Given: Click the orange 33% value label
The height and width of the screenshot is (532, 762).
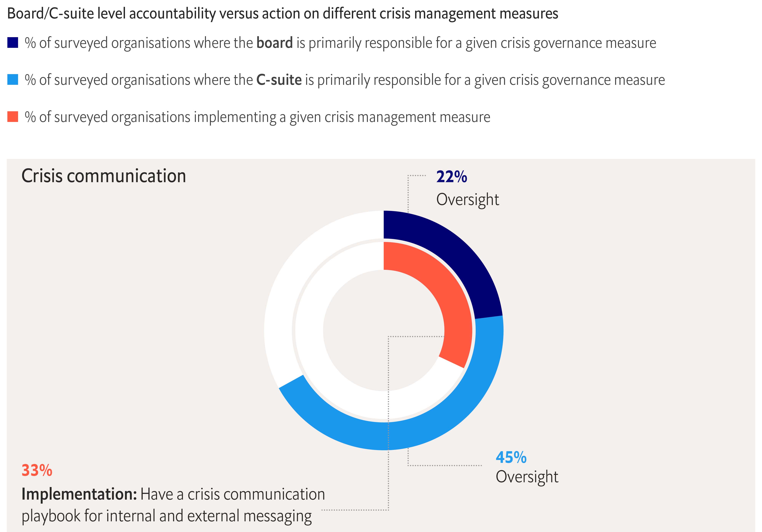Looking at the screenshot, I should coord(37,470).
